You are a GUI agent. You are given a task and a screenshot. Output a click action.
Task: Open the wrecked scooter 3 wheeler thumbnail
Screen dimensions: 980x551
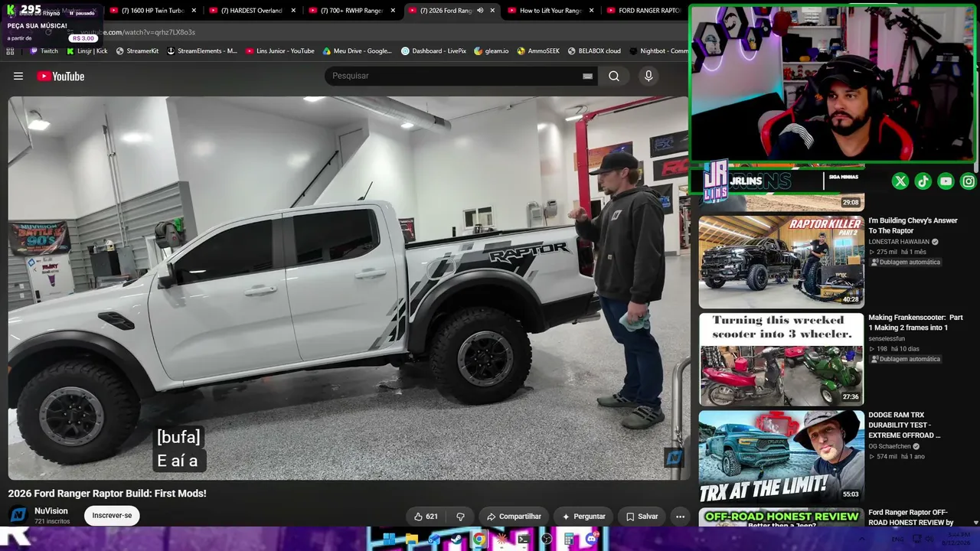click(781, 359)
